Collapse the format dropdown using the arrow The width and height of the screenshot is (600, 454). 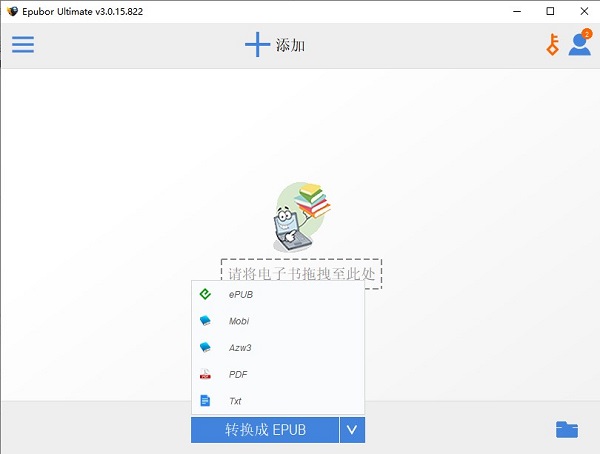point(352,430)
